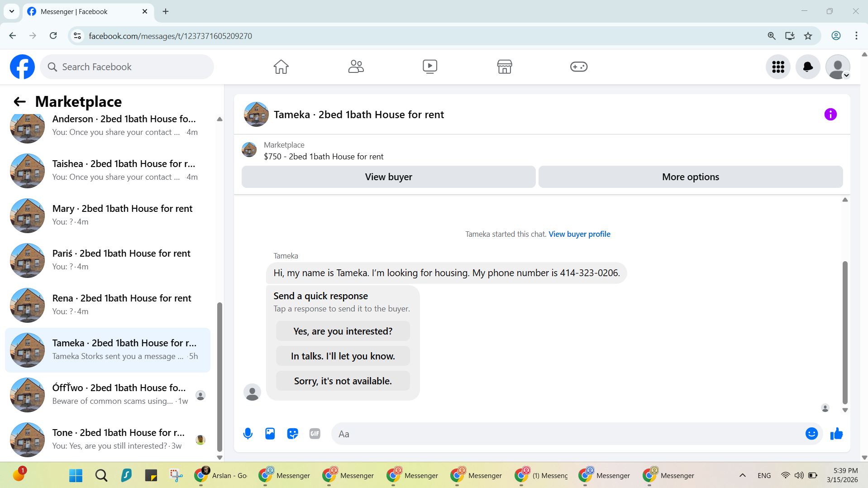Go to the Home feed icon

point(281,67)
